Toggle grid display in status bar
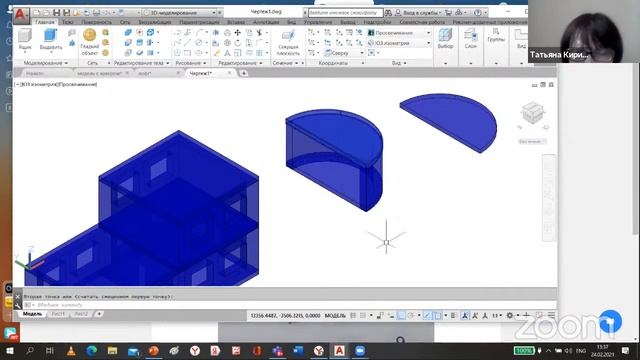Viewport: 640px width, 360px height. tap(353, 316)
